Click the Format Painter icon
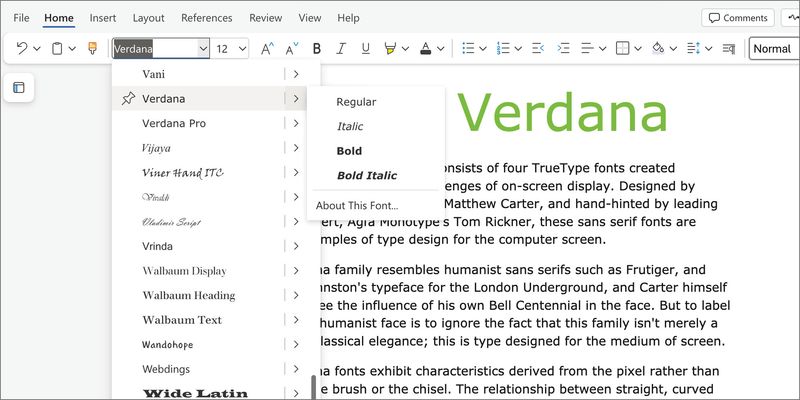Viewport: 800px width, 400px height. tap(93, 48)
